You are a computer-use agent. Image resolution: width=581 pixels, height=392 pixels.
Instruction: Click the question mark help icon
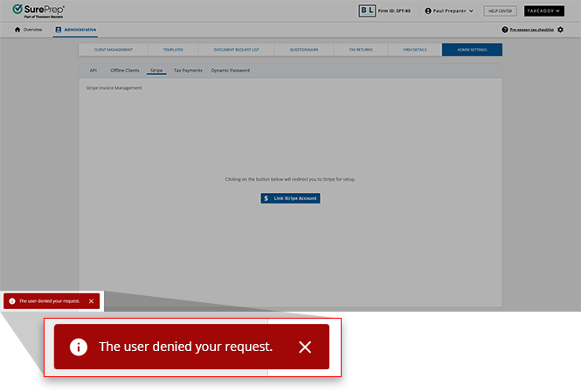[505, 30]
